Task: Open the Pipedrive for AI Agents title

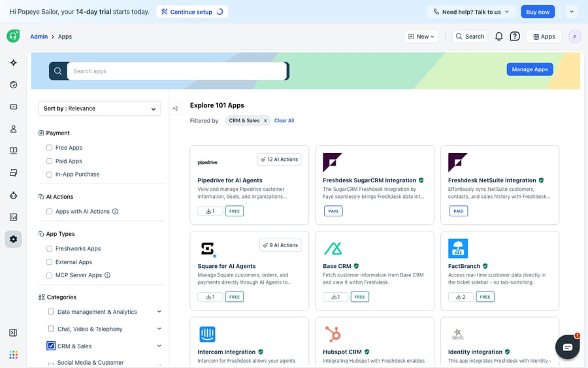Action: pos(230,180)
